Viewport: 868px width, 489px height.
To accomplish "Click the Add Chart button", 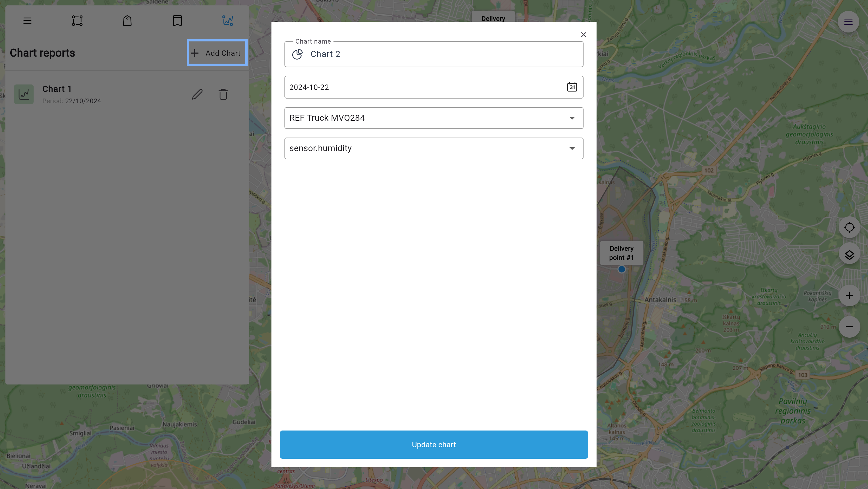I will 216,53.
